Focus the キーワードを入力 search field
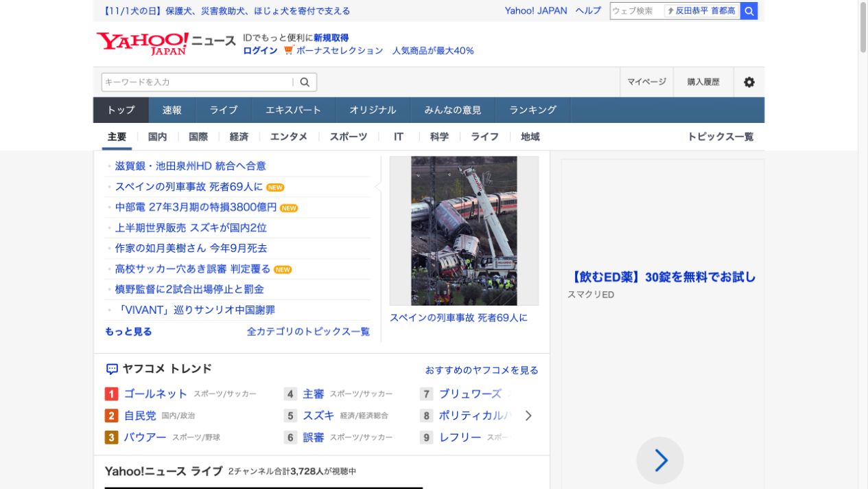868x489 pixels. pyautogui.click(x=198, y=82)
